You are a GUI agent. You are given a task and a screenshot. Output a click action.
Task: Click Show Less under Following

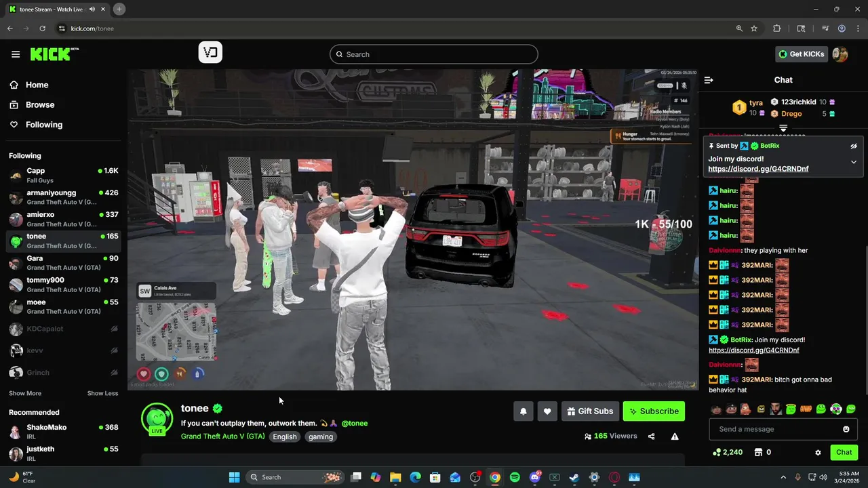(102, 393)
